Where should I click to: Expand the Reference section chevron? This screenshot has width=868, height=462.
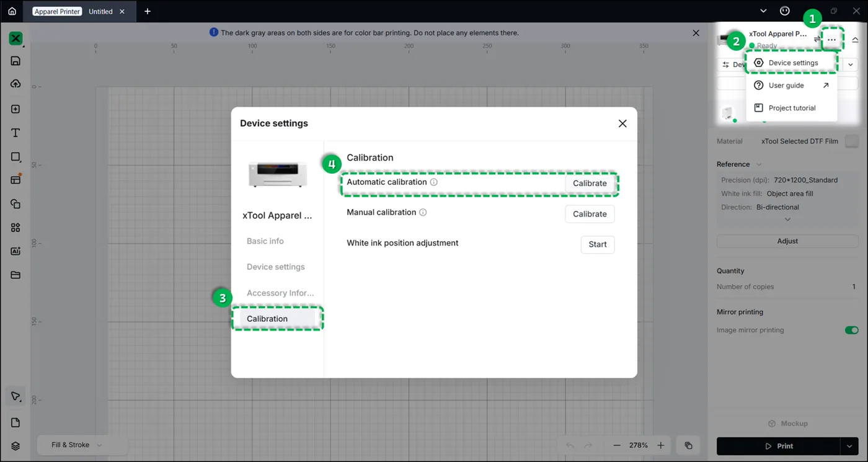click(x=759, y=164)
